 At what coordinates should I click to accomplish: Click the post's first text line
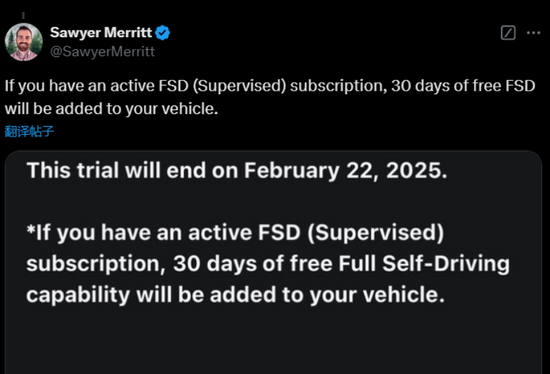270,86
